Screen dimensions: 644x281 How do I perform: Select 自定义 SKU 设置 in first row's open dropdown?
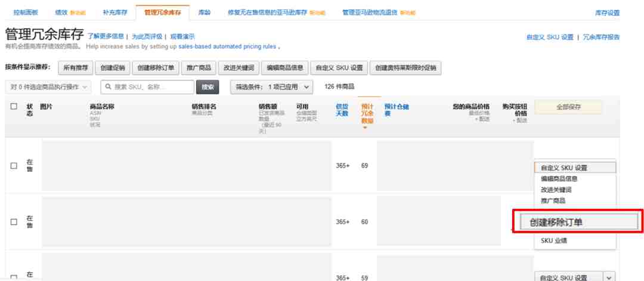click(575, 168)
